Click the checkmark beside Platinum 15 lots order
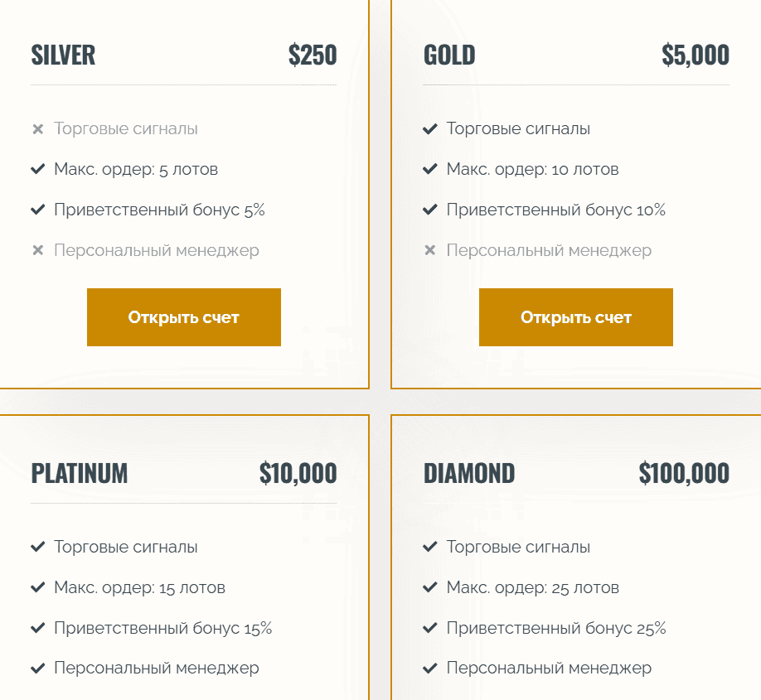761x700 pixels. 37,588
